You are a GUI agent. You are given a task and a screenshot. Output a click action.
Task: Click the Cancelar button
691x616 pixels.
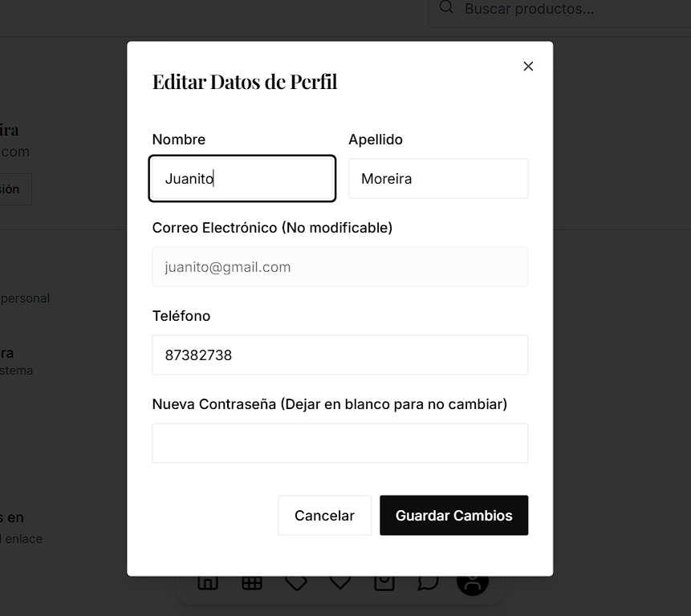324,515
